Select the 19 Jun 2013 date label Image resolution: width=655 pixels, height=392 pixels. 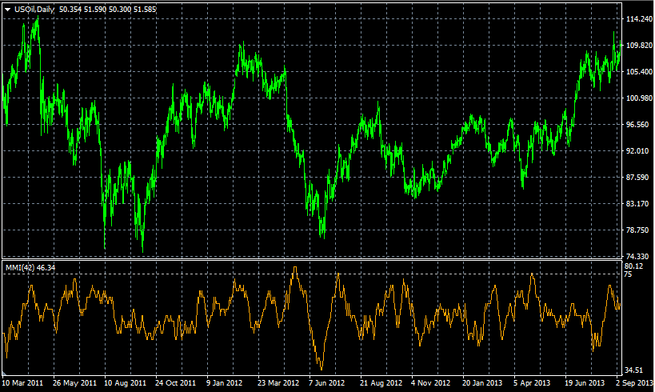pos(585,383)
